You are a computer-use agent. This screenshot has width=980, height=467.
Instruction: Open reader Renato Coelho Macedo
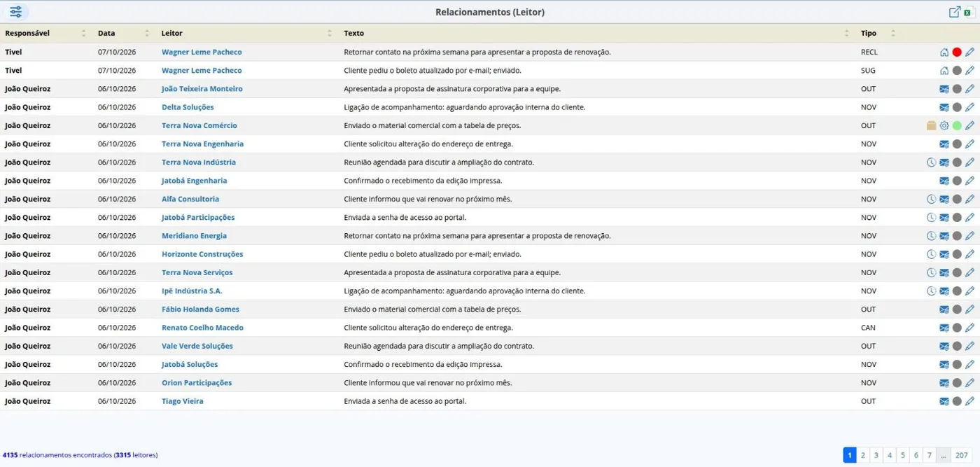[202, 328]
